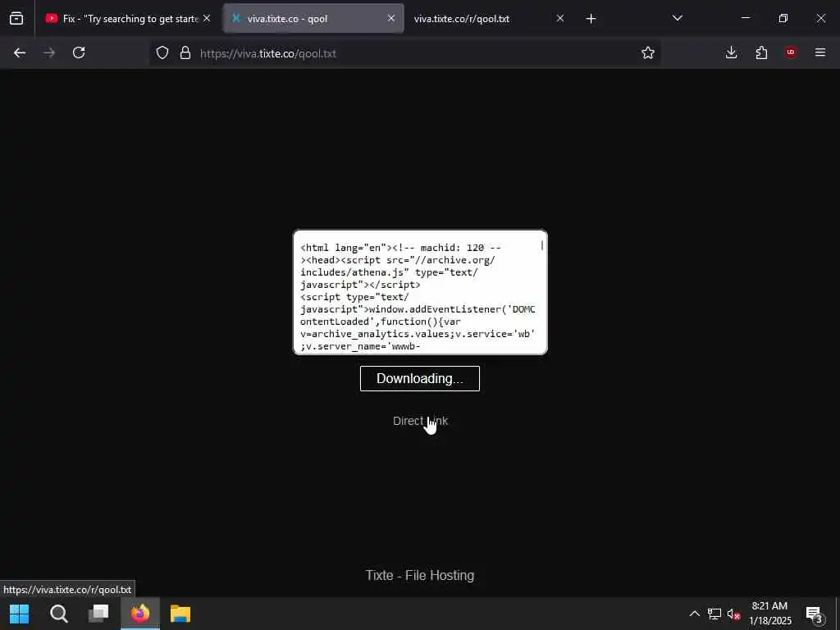Viewport: 840px width, 630px height.
Task: Switch to the YouTube Fix tab
Action: coord(130,19)
